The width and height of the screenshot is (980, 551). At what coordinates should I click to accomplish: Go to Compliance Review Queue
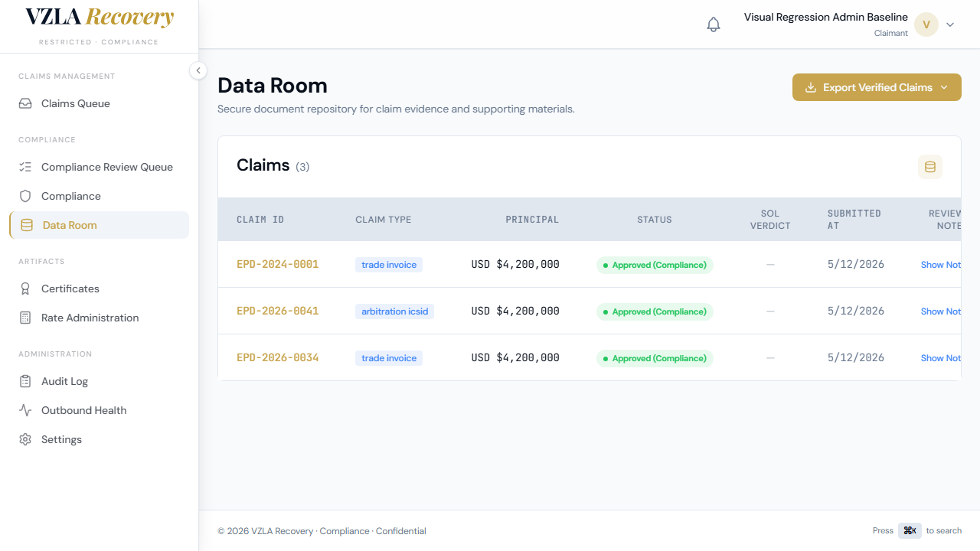(x=99, y=167)
